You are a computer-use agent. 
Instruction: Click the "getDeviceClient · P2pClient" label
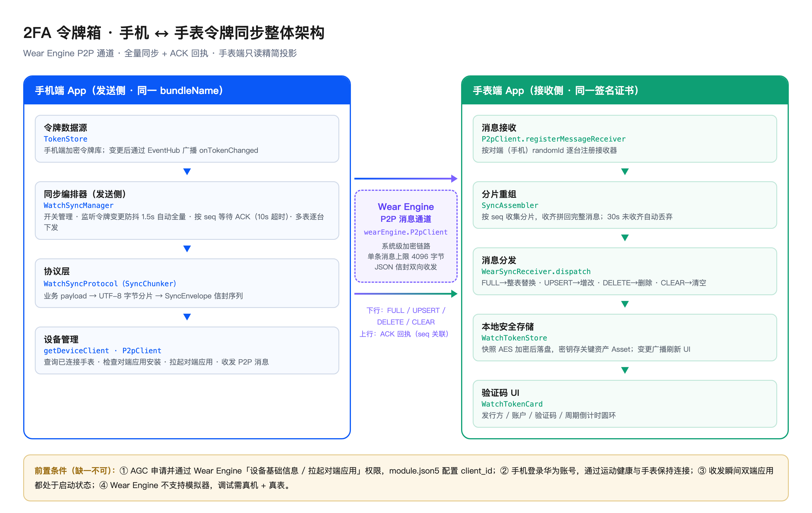[x=102, y=351]
